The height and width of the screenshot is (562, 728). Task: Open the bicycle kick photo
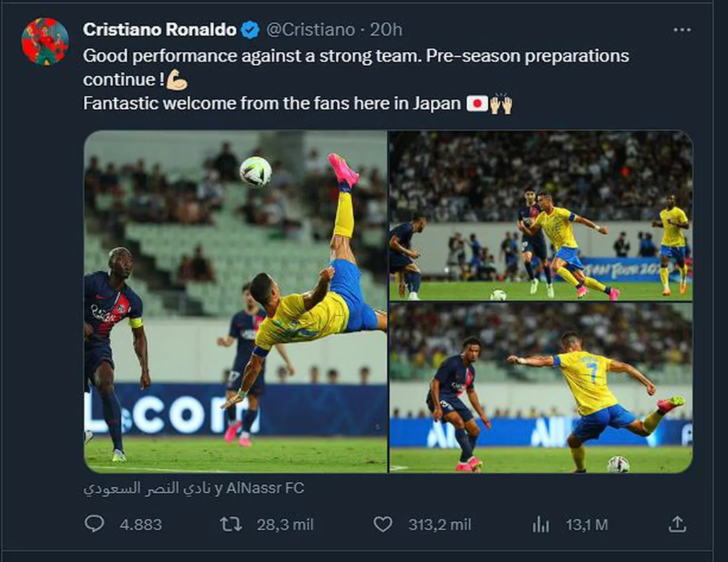pos(235,302)
